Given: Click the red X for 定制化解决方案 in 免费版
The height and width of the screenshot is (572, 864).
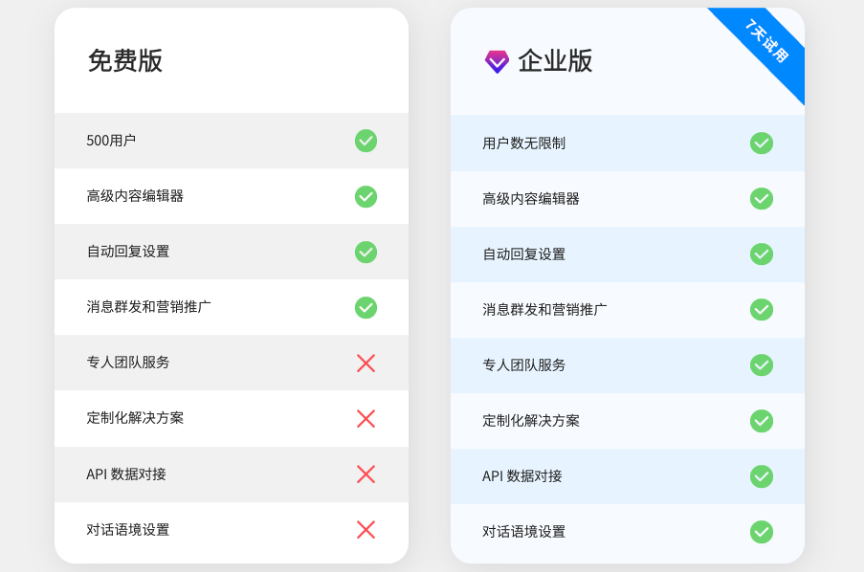Looking at the screenshot, I should 366,418.
